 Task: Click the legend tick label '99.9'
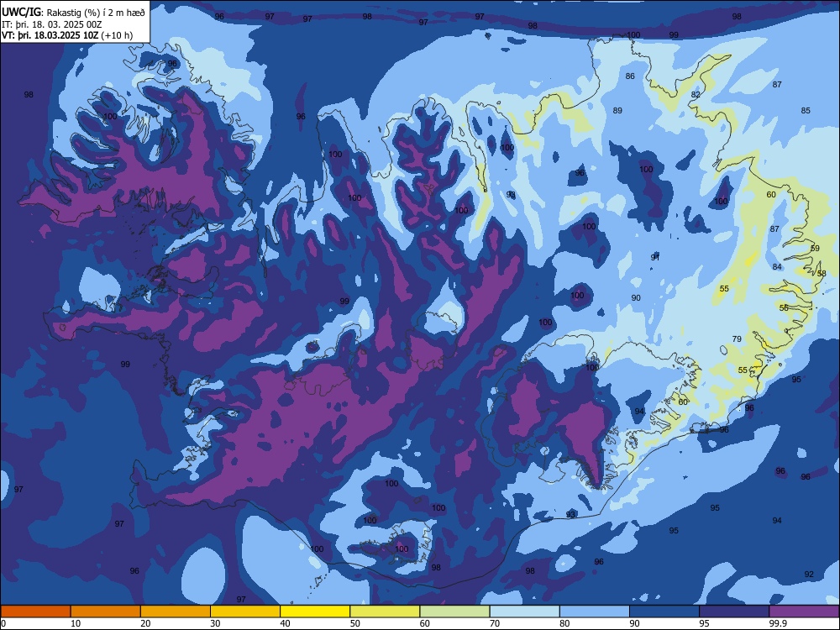(778, 623)
